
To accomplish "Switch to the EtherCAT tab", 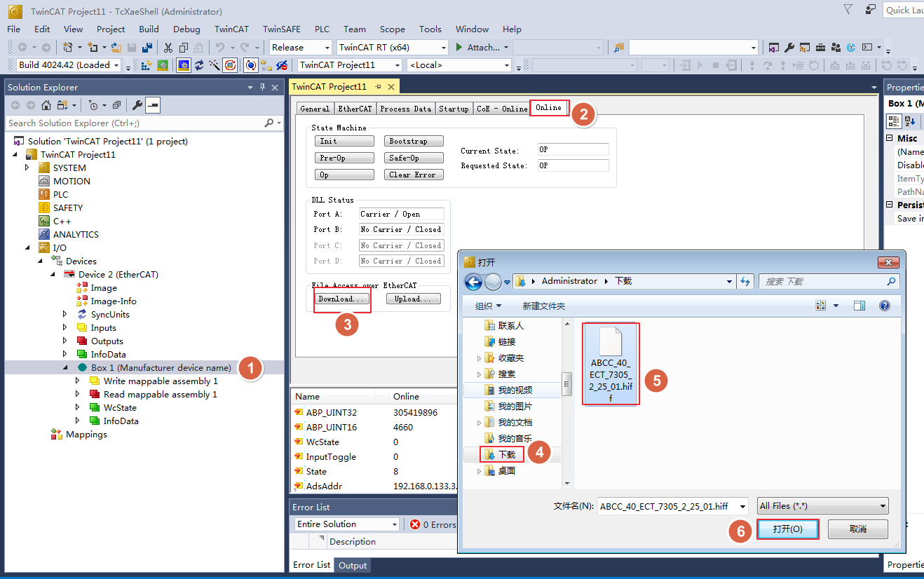I will point(355,109).
